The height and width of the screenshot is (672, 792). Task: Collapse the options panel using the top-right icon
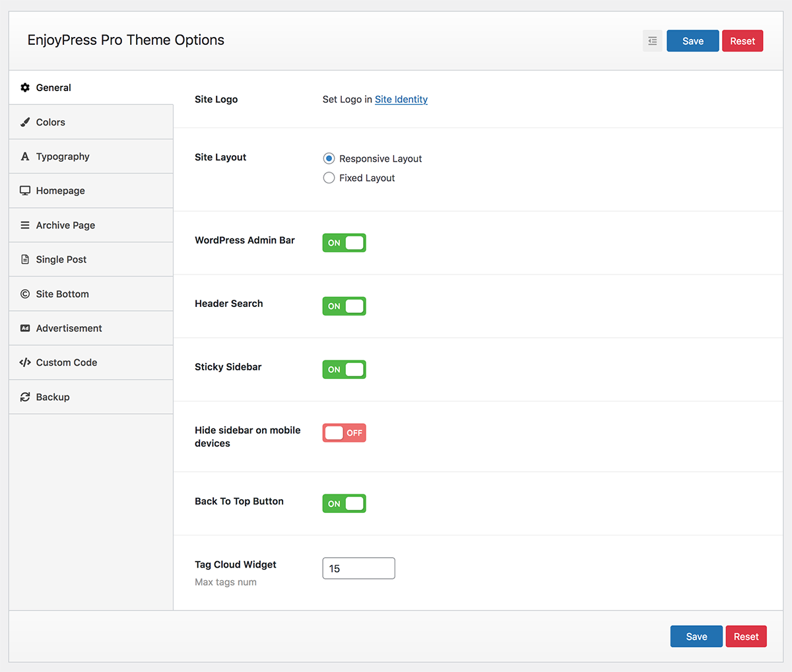[x=652, y=40]
